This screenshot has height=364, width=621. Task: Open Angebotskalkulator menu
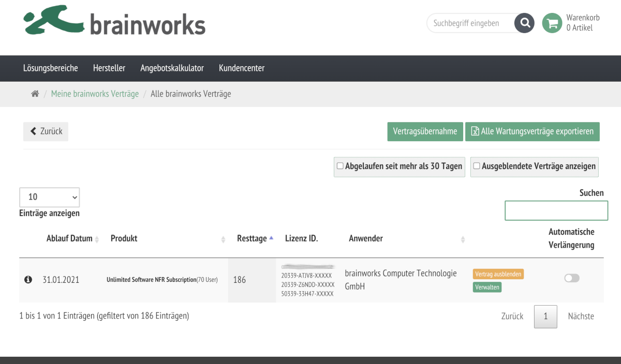pyautogui.click(x=172, y=68)
